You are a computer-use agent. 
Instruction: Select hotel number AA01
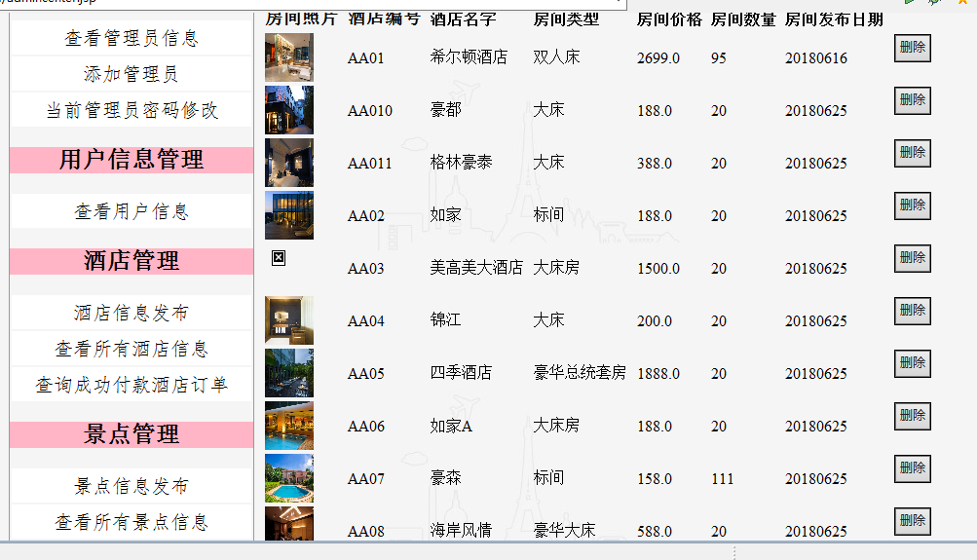pos(365,57)
